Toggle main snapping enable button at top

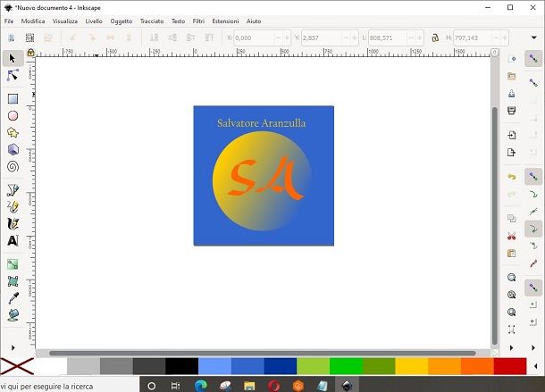click(533, 59)
